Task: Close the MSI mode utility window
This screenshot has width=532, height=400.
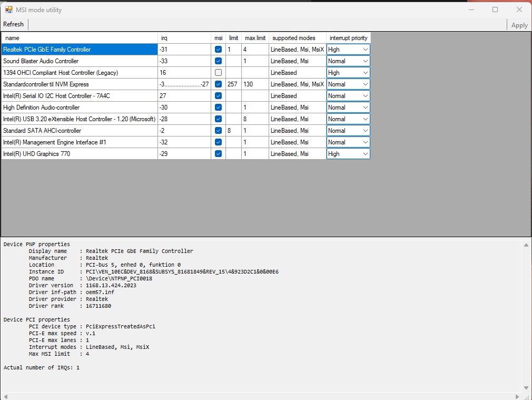Action: (x=519, y=9)
